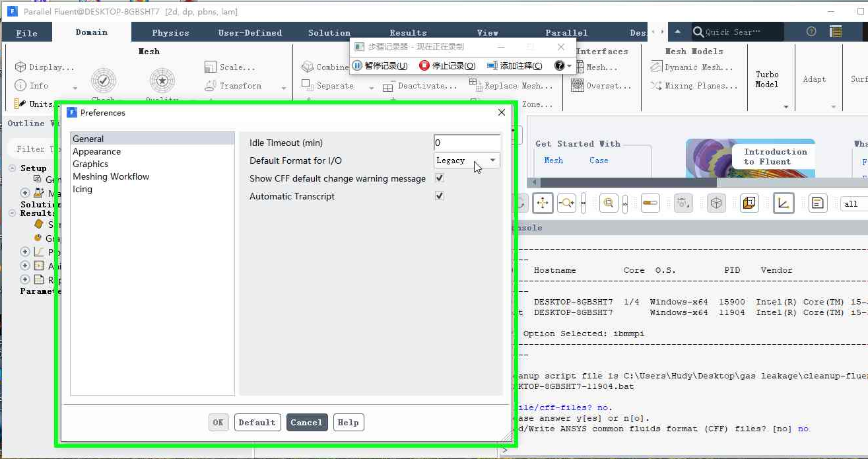Uncheck the Automatic Transcript checkbox
This screenshot has width=868, height=459.
click(440, 196)
